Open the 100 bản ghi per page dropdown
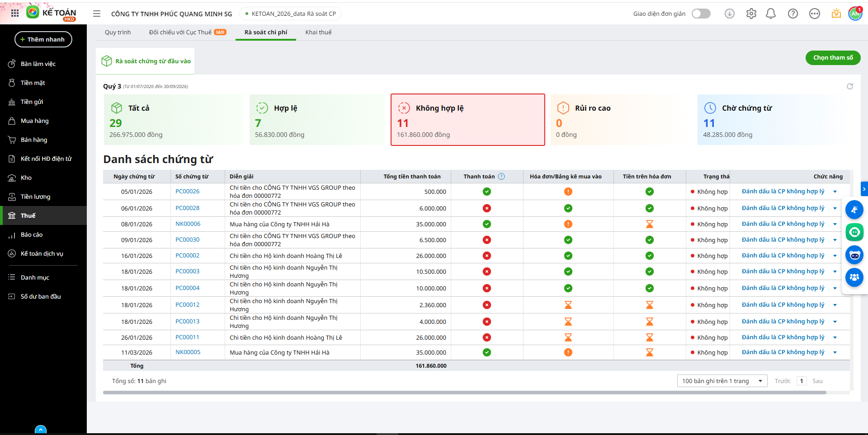 (722, 381)
